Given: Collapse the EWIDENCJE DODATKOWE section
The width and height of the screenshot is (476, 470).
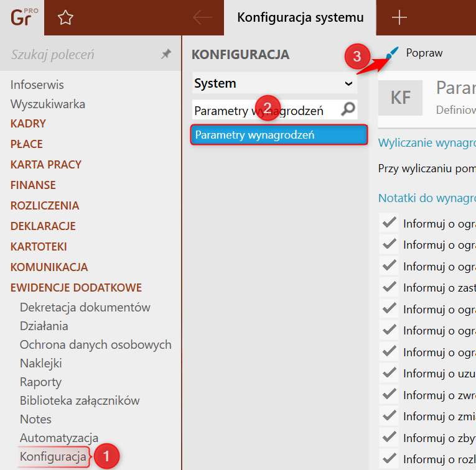Looking at the screenshot, I should click(x=76, y=288).
